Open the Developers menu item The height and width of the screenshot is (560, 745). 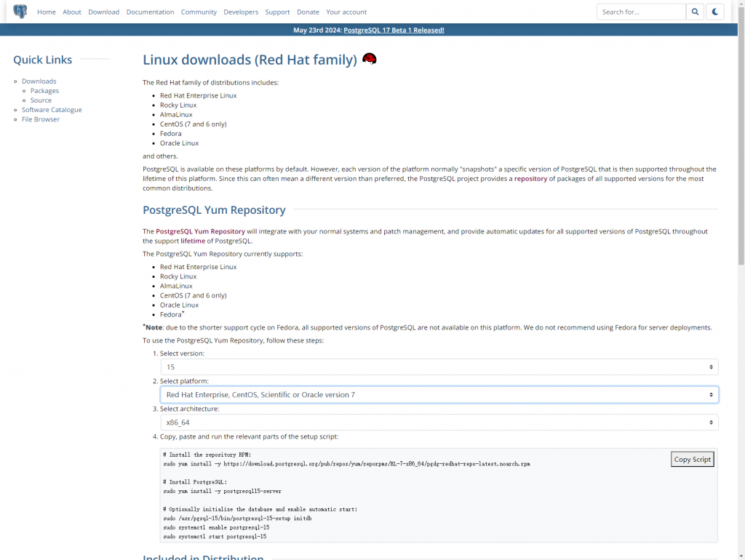click(x=241, y=12)
